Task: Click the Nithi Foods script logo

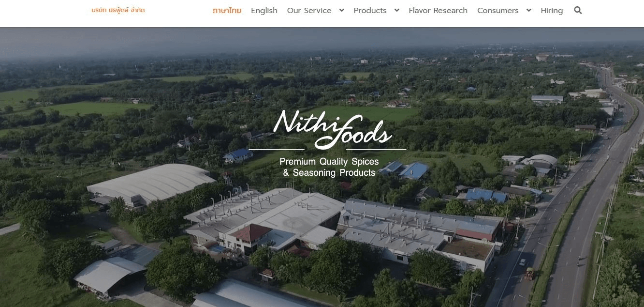Action: coord(332,129)
